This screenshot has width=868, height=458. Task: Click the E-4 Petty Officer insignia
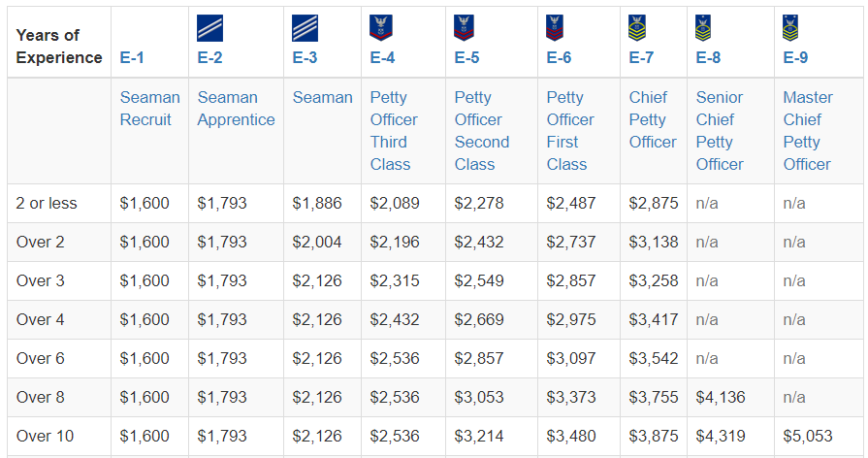381,27
